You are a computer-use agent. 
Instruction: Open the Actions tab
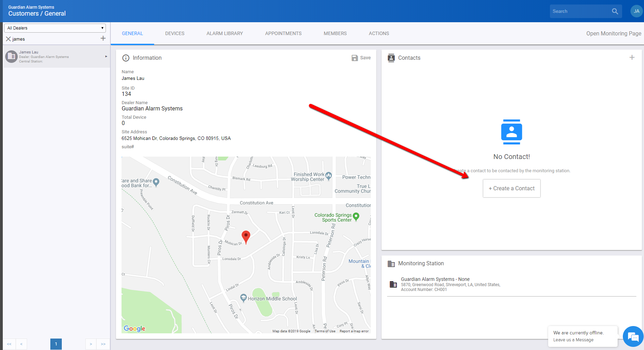click(x=379, y=34)
